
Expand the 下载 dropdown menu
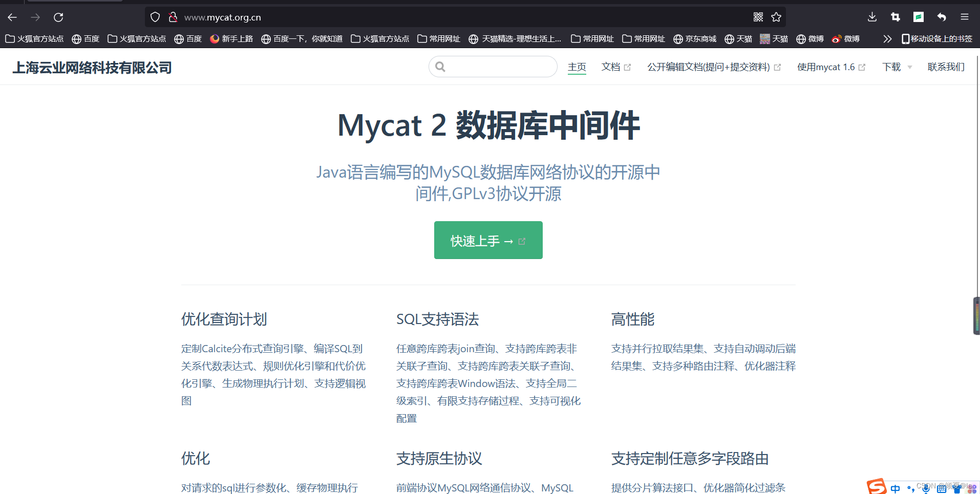coord(897,67)
